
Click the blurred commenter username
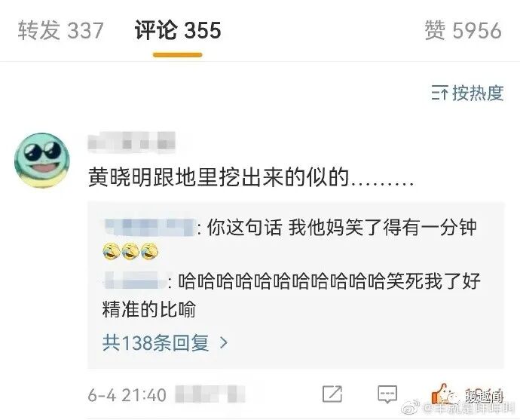click(x=132, y=143)
